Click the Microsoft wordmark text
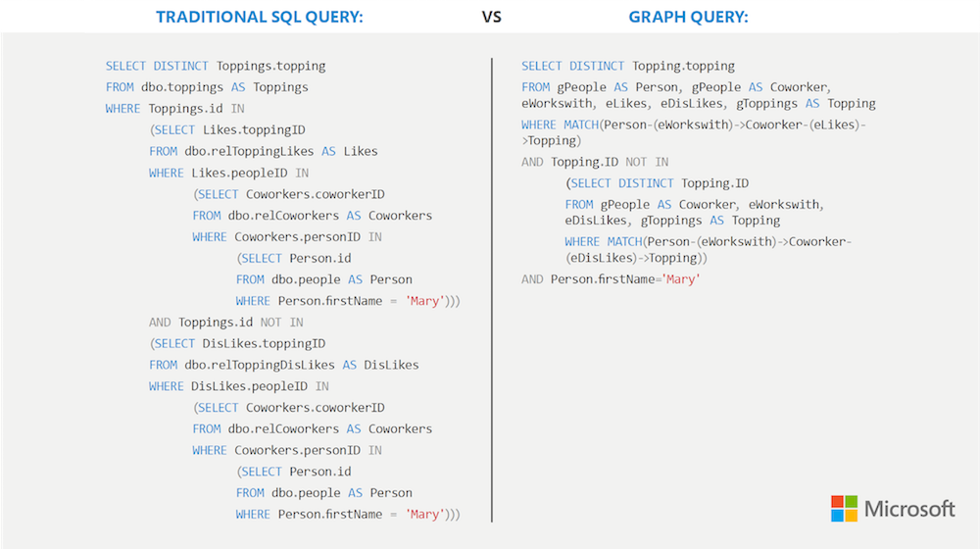This screenshot has height=549, width=980. [908, 509]
